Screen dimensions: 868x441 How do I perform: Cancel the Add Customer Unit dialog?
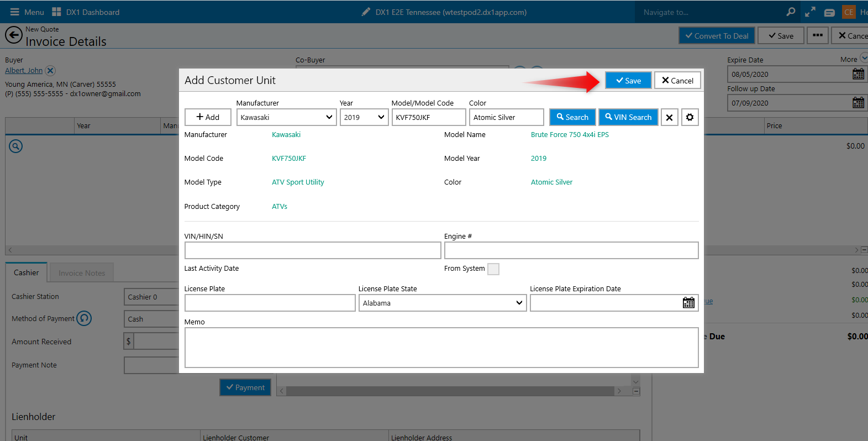677,80
